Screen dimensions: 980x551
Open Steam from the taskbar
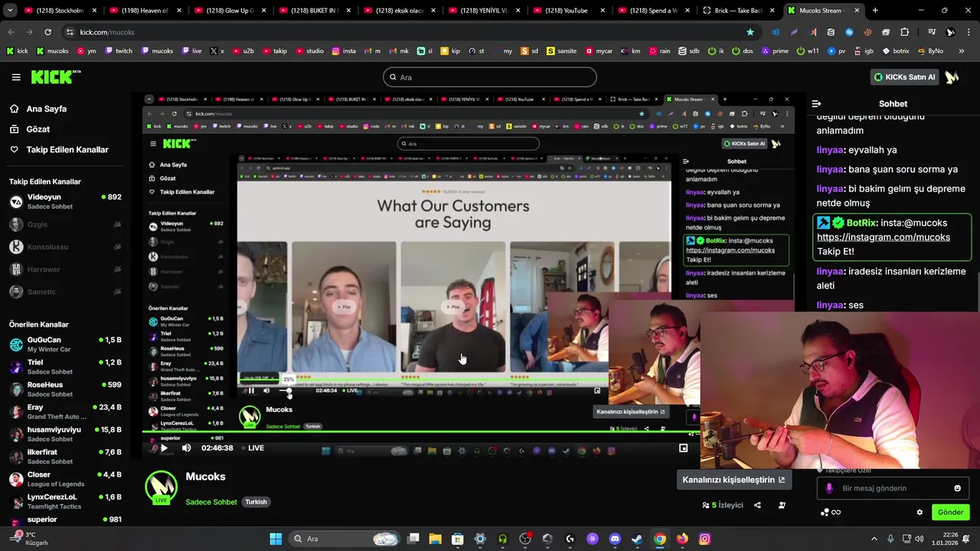pyautogui.click(x=637, y=539)
